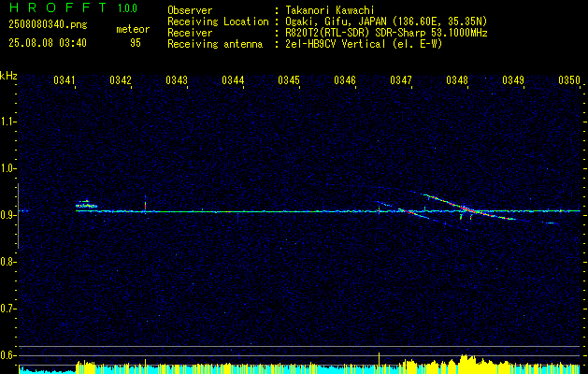Click time axis marker 0343
The image size is (588, 374).
point(177,79)
